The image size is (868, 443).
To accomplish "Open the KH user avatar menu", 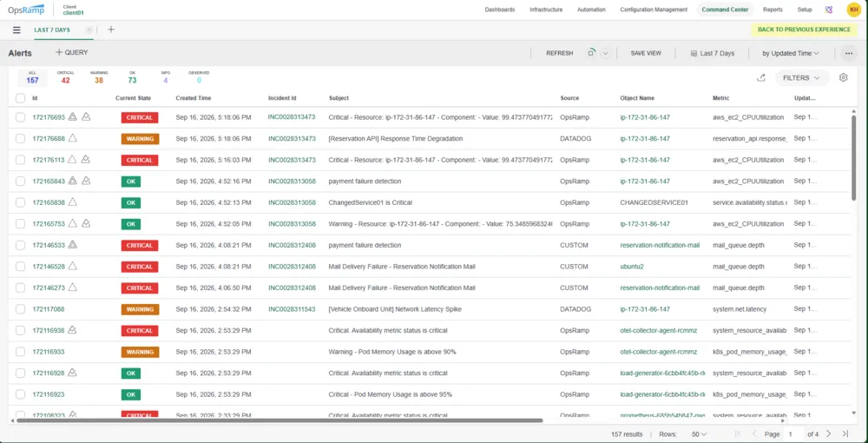I will [x=853, y=10].
